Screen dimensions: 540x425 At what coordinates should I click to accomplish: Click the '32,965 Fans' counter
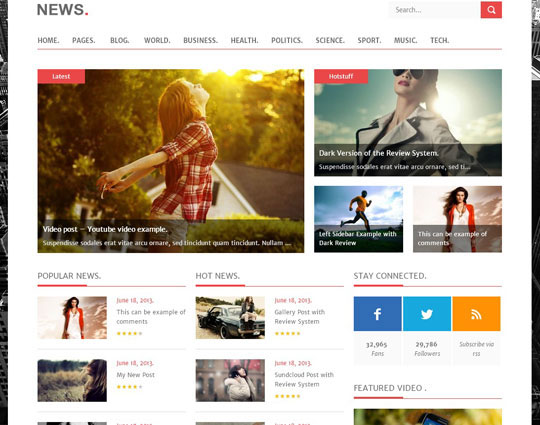(x=377, y=349)
